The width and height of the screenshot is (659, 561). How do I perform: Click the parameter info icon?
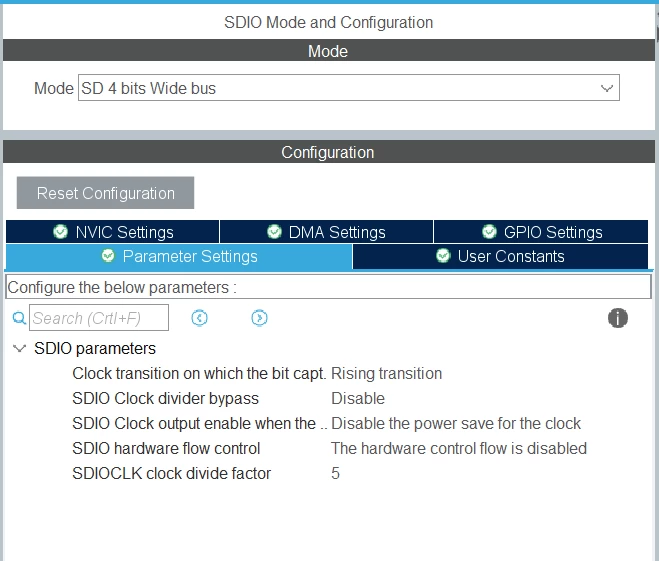[618, 318]
